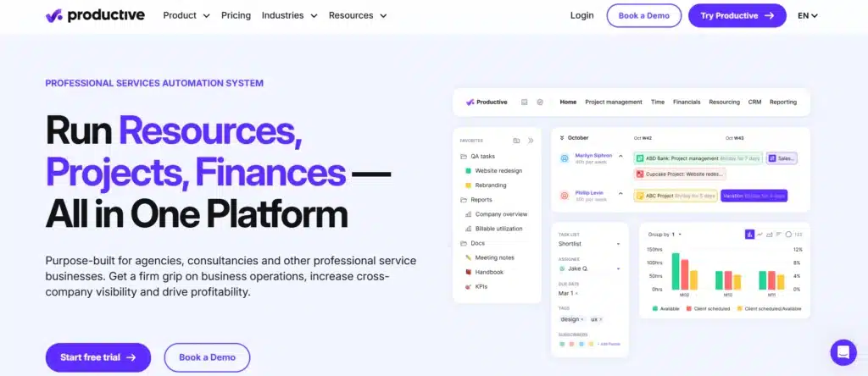Click the Login link
Image resolution: width=868 pixels, height=376 pixels.
click(x=581, y=15)
